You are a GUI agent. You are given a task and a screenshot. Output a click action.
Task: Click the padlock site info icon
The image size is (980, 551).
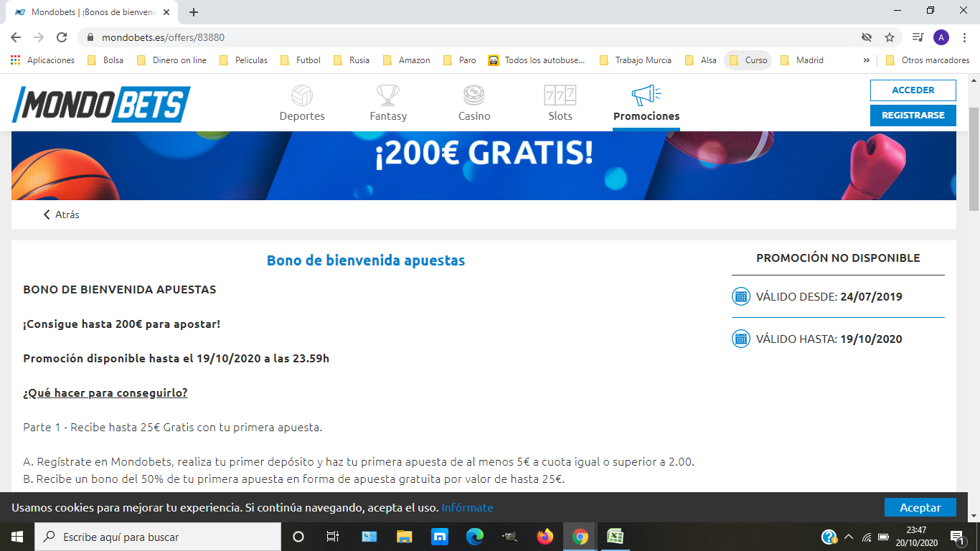click(90, 37)
